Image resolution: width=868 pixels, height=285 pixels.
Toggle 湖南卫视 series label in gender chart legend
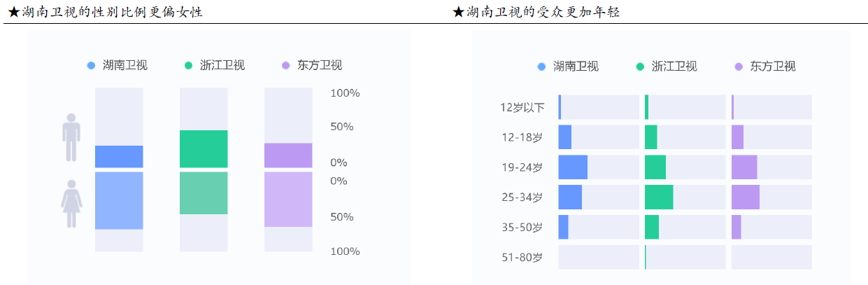[x=125, y=66]
